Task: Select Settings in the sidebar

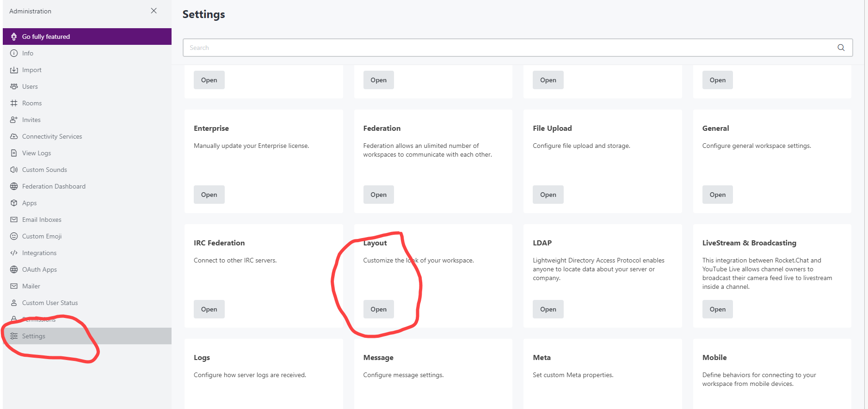Action: tap(34, 336)
